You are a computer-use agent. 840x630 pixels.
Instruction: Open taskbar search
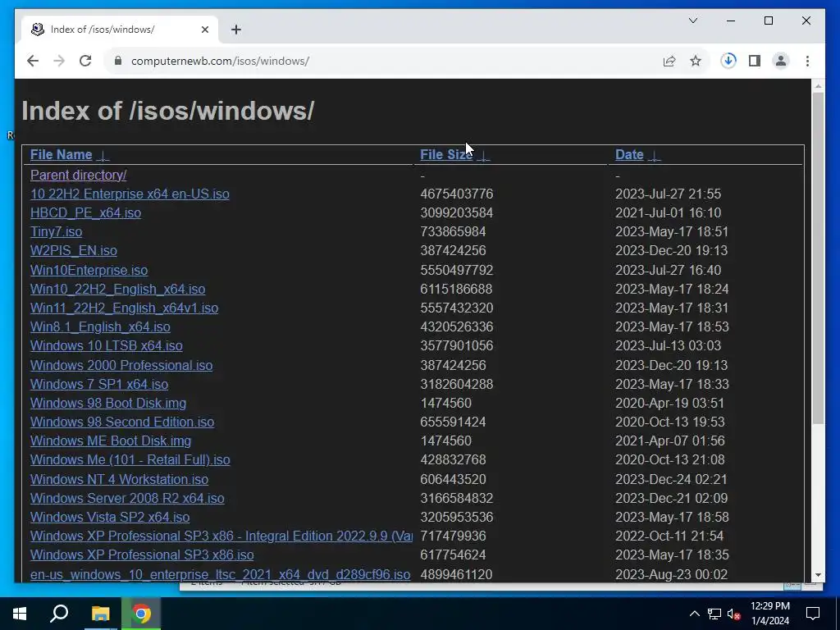click(x=59, y=614)
